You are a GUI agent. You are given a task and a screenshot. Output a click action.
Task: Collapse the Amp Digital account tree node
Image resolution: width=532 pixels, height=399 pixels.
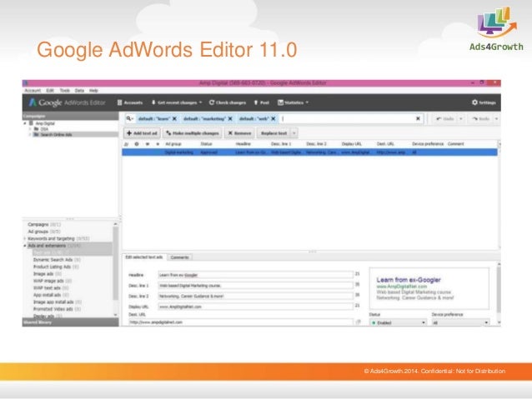(x=25, y=123)
